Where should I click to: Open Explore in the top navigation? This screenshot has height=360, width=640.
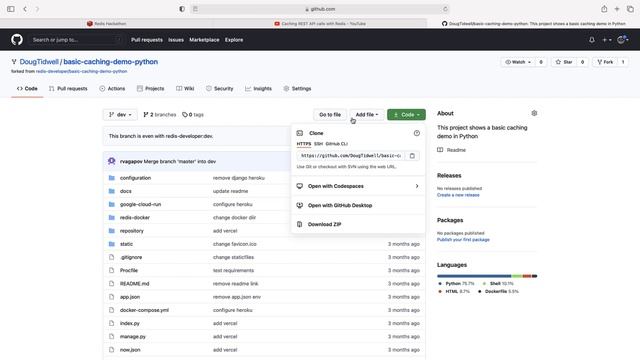click(x=234, y=40)
